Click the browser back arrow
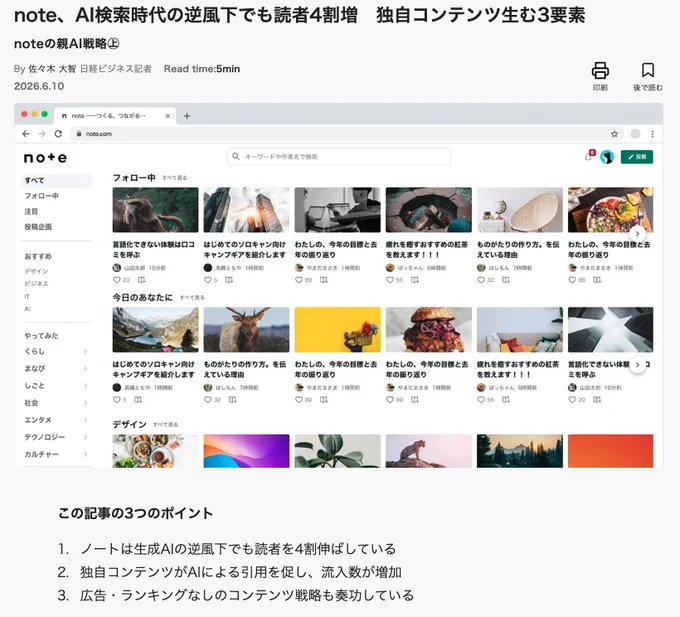 click(26, 134)
